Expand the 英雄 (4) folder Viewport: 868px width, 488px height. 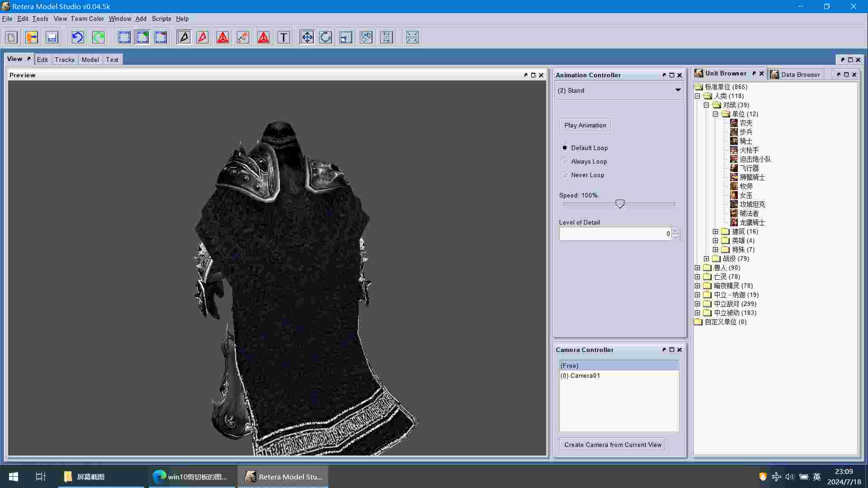tap(716, 240)
